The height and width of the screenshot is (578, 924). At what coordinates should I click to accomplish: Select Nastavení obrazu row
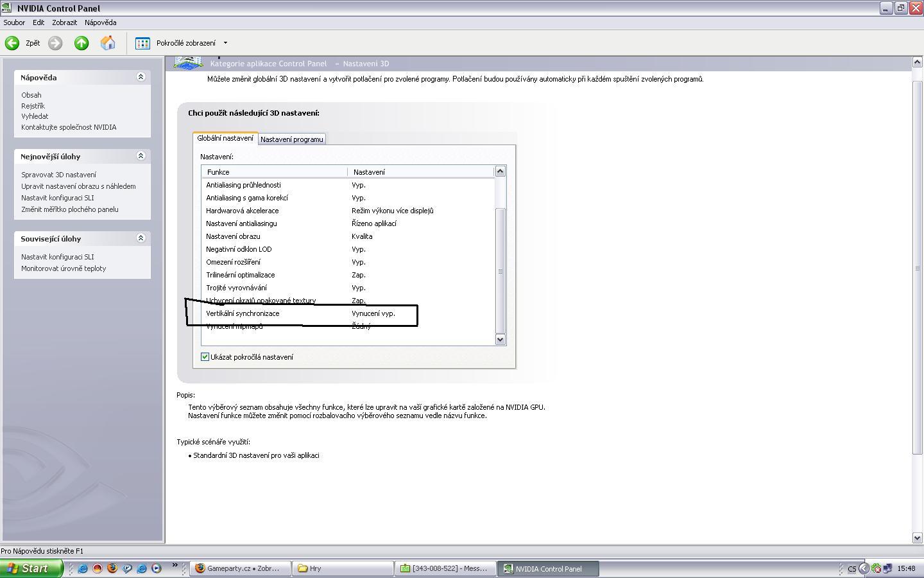[x=348, y=236]
